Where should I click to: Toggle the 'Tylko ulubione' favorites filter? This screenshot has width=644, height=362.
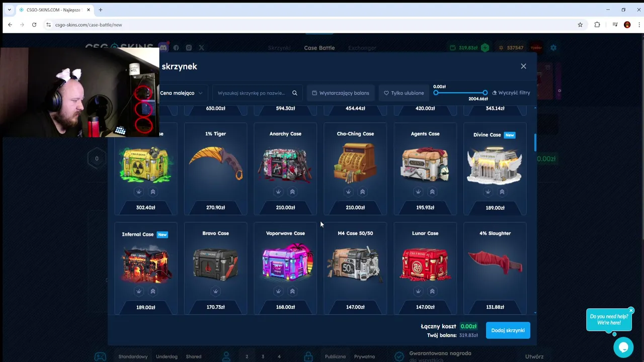tap(404, 93)
